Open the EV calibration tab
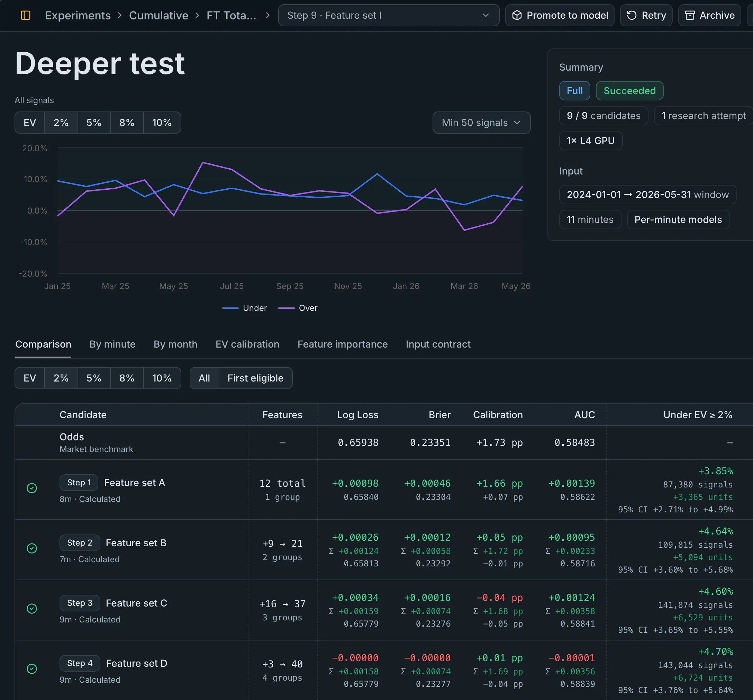Viewport: 753px width, 700px height. (247, 344)
